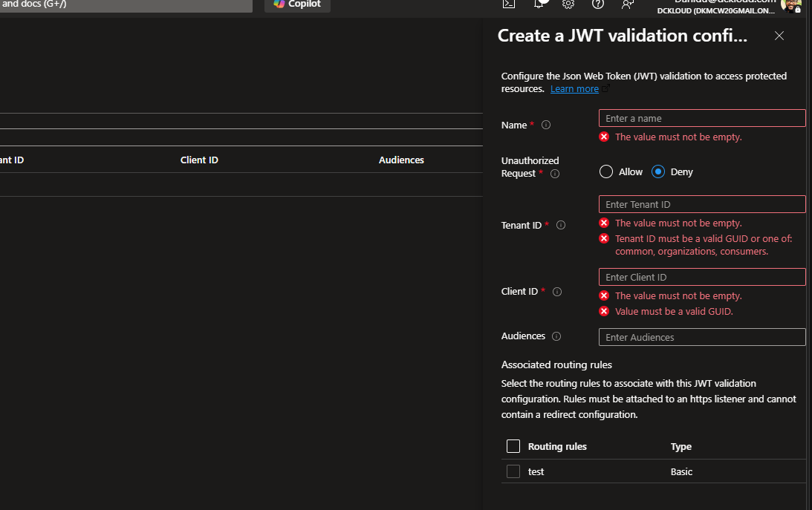Open portal settings gear
The image size is (812, 510).
click(x=568, y=4)
